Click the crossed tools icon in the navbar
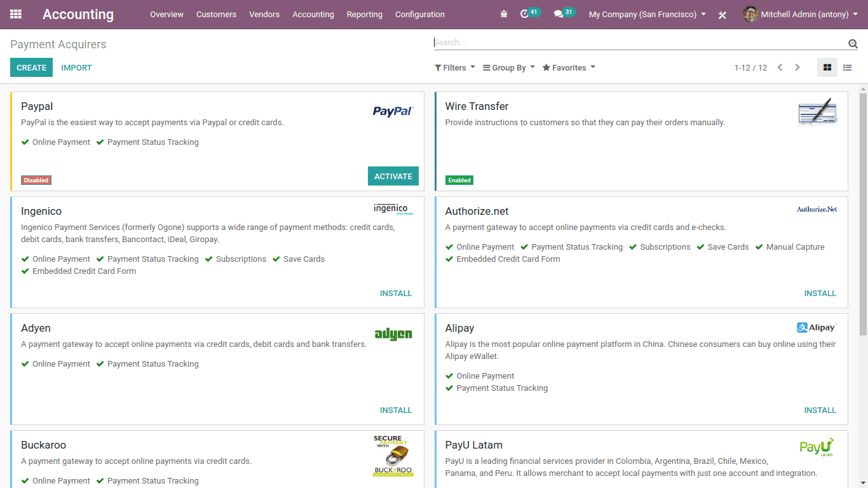This screenshot has width=868, height=488. click(x=722, y=15)
